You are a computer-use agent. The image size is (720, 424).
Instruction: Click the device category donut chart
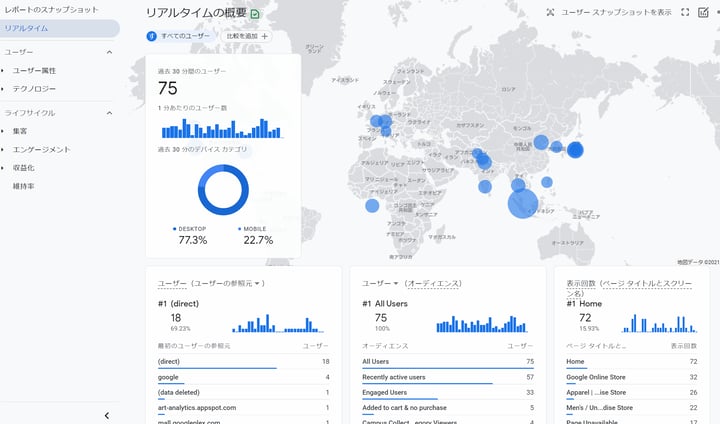click(x=223, y=190)
